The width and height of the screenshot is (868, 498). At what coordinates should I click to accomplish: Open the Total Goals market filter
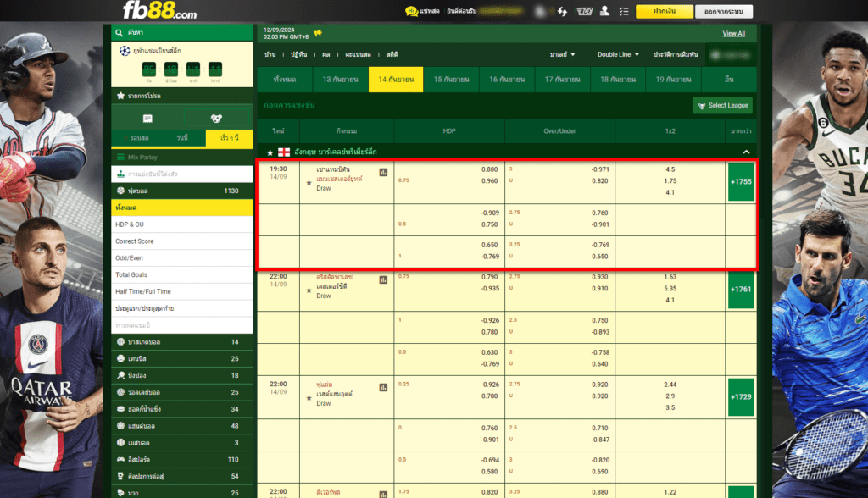tap(182, 274)
